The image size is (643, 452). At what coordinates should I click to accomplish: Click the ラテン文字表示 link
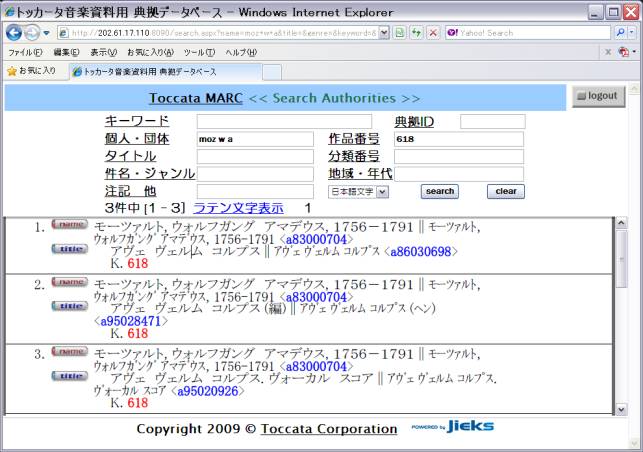click(x=238, y=208)
